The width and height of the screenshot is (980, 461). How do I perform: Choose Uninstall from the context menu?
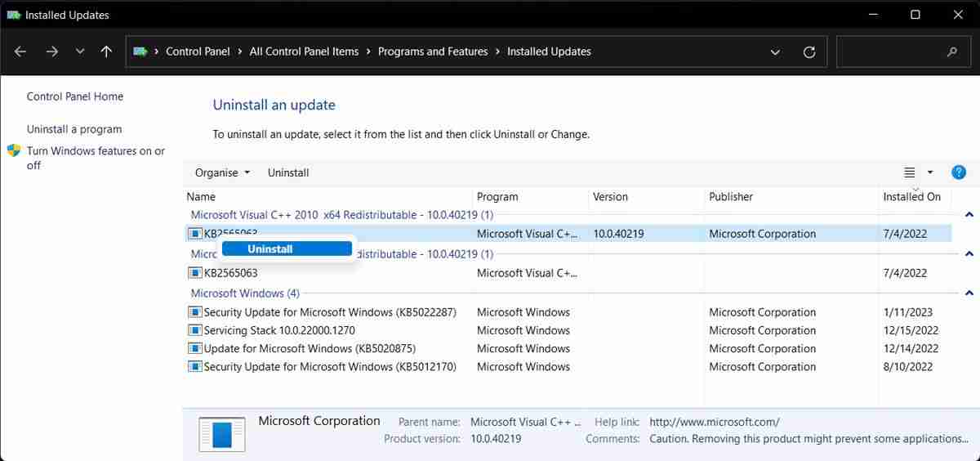pyautogui.click(x=270, y=248)
